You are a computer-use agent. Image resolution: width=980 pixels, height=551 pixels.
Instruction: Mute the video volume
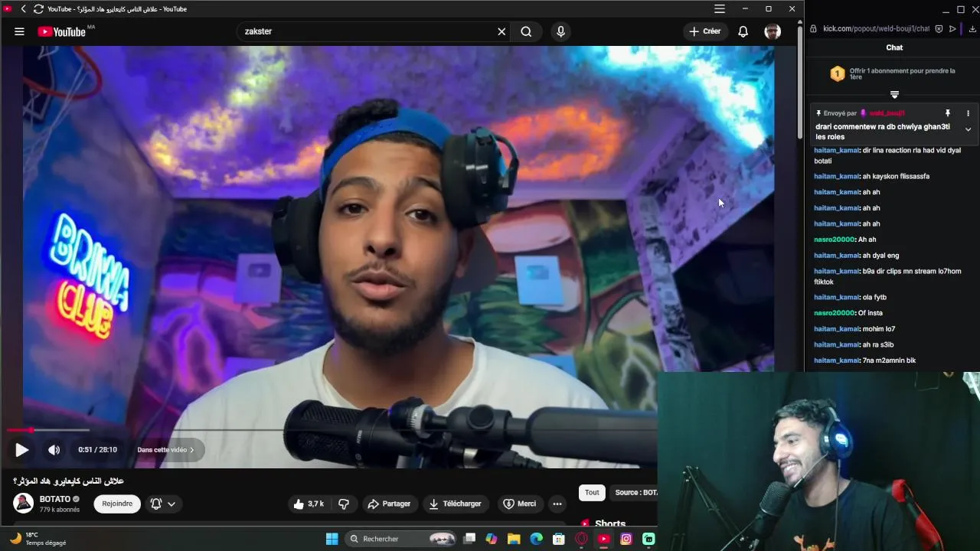tap(54, 450)
